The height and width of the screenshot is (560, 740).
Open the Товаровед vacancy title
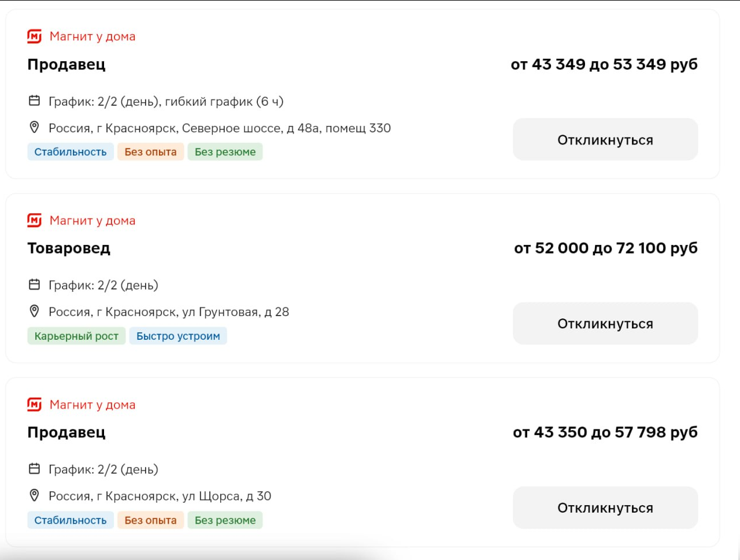pos(69,249)
